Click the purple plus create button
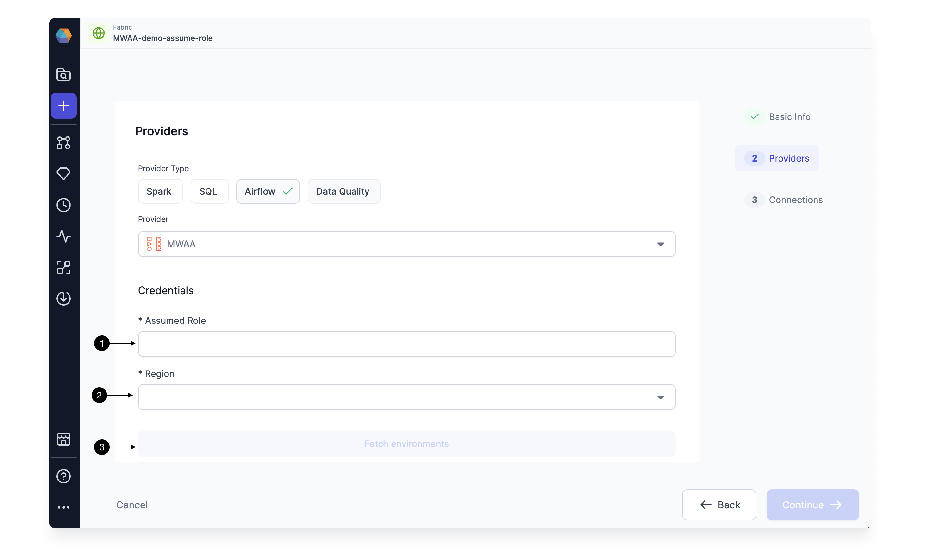935x560 pixels. click(x=63, y=106)
